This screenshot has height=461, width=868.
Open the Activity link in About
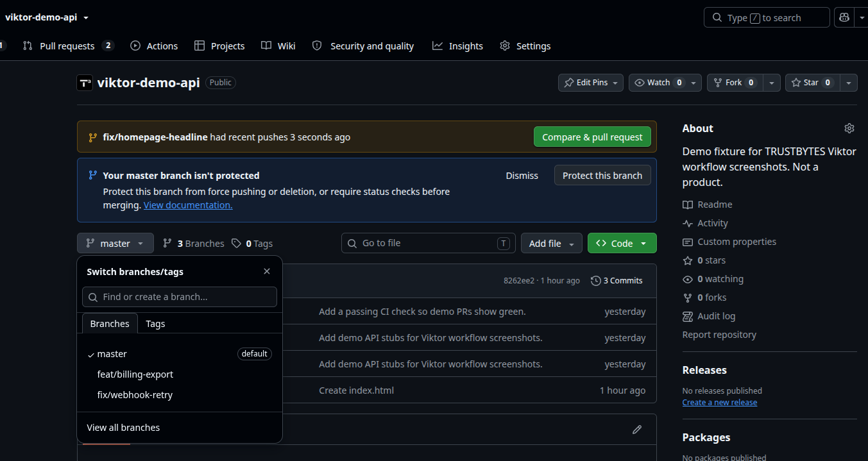pyautogui.click(x=706, y=223)
